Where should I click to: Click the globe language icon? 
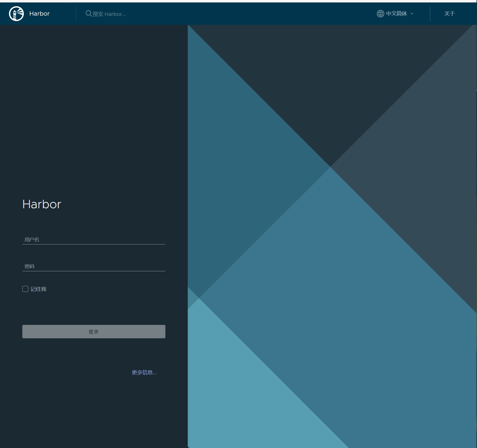tap(380, 14)
